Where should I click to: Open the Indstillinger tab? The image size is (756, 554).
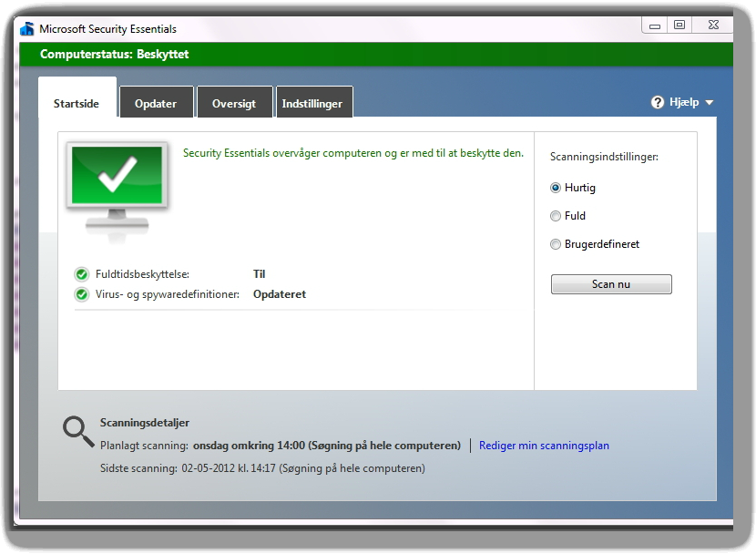[314, 102]
